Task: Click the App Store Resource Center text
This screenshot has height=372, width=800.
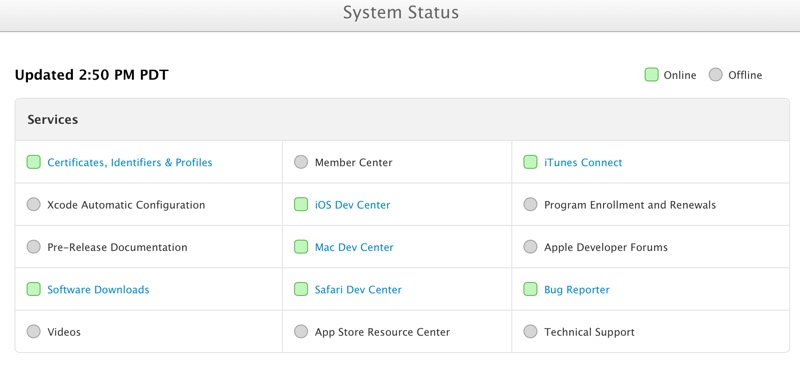Action: pyautogui.click(x=382, y=332)
